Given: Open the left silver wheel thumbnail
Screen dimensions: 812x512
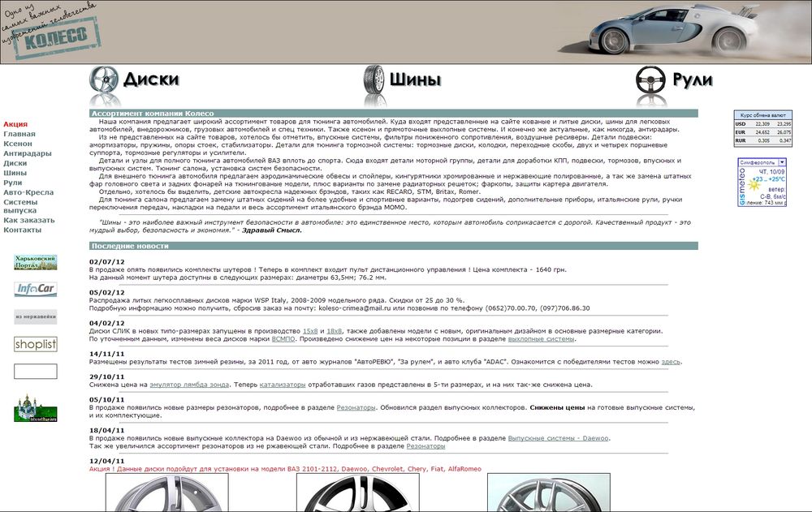Looking at the screenshot, I should point(166,493).
